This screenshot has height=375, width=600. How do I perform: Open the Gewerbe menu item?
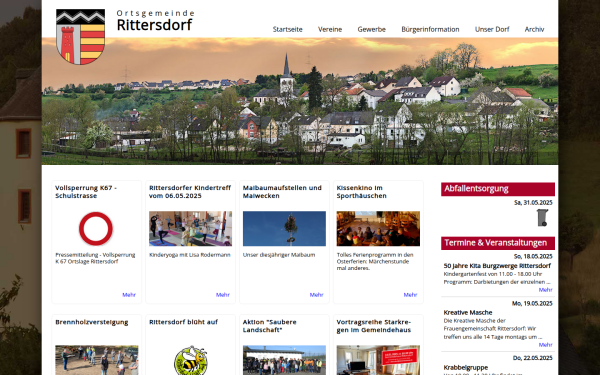pos(372,29)
